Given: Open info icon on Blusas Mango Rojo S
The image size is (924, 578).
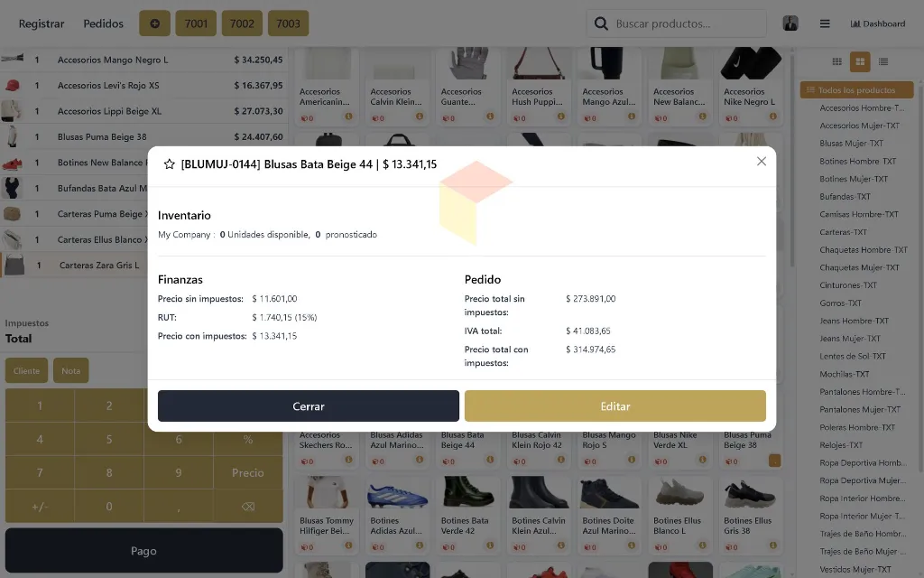Looking at the screenshot, I should (631, 460).
